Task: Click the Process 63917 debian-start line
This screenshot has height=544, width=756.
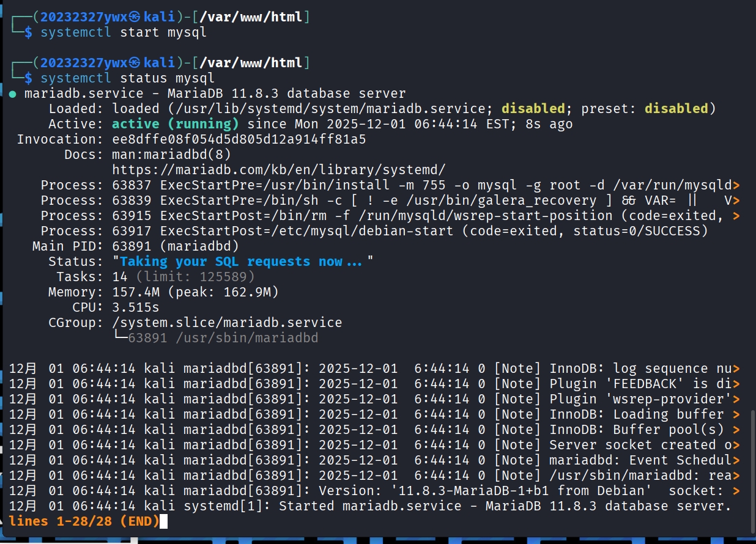Action: [374, 231]
